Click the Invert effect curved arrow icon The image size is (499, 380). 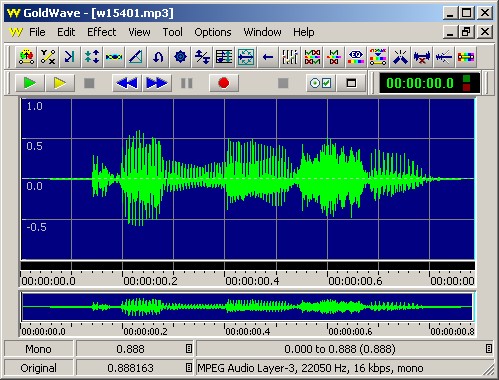click(x=158, y=57)
